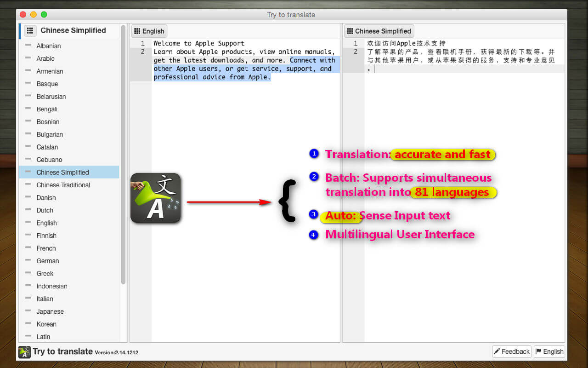Screen dimensions: 588x368
Task: Click the grid icon beside the Chinese Simplified sidebar header
Action: coord(30,30)
